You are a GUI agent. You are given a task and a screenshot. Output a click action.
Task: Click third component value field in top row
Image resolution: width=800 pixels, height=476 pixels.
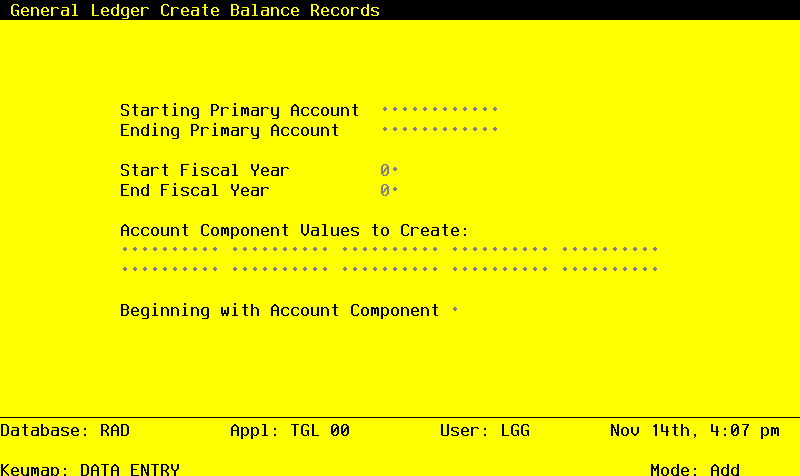coord(390,249)
